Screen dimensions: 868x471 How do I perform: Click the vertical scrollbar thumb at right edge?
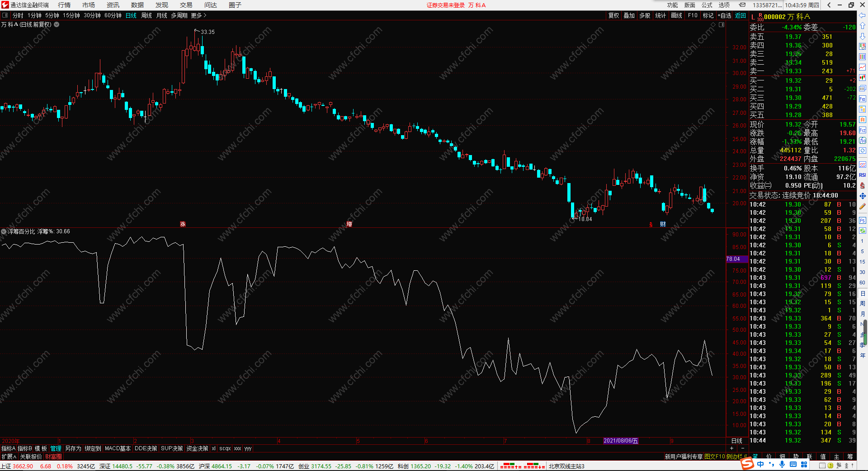pyautogui.click(x=865, y=332)
